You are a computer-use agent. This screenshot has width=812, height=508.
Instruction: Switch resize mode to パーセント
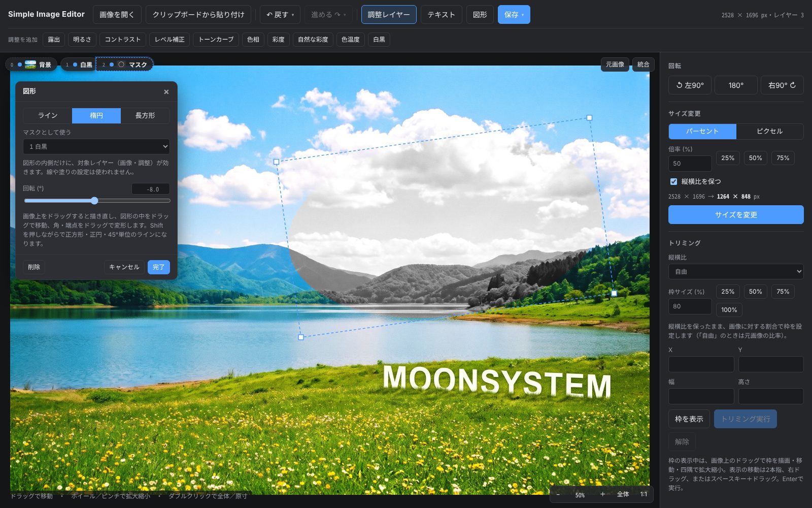[x=702, y=131]
